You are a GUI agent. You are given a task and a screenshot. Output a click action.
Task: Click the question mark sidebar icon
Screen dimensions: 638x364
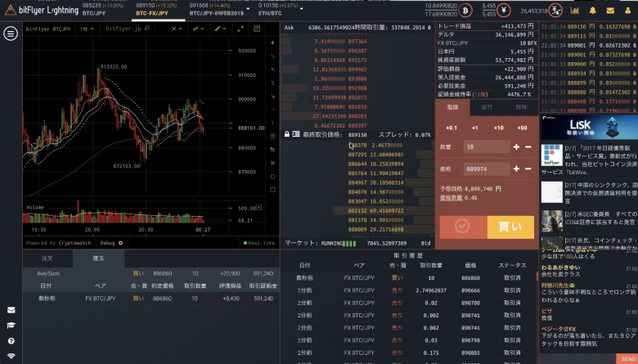point(11,341)
